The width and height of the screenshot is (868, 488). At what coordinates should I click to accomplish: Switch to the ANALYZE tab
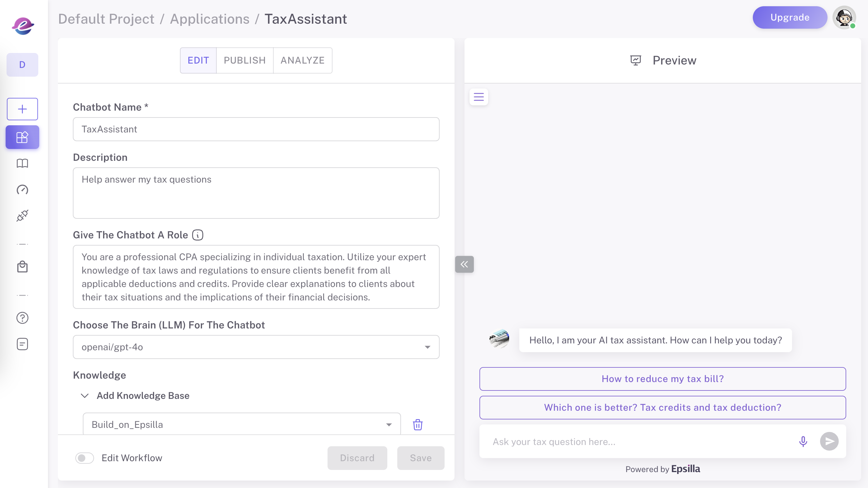(302, 60)
